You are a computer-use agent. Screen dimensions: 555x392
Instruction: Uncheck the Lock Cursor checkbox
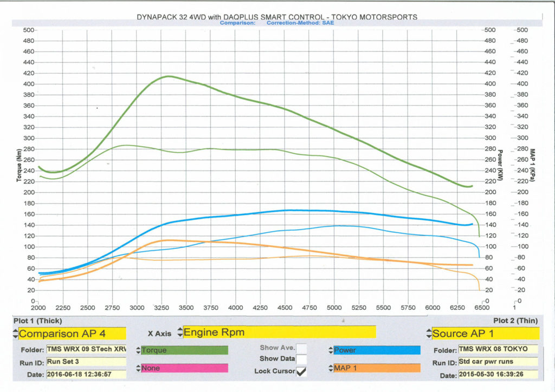301,371
